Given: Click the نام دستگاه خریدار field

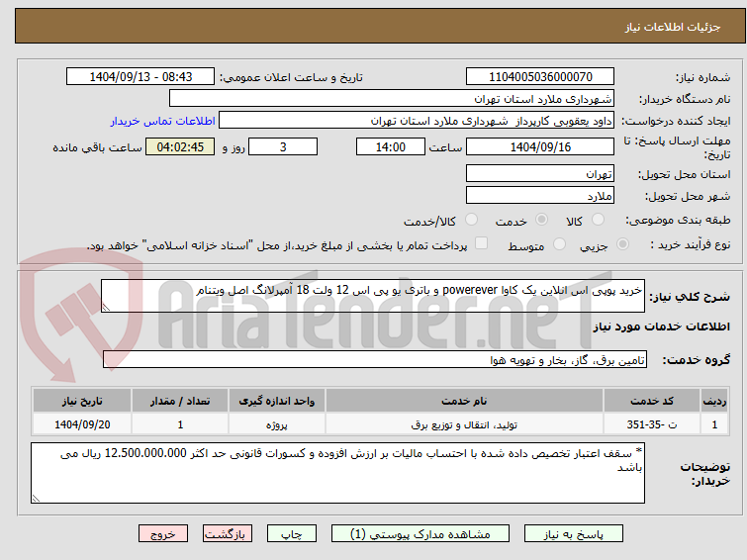Looking at the screenshot, I should point(392,99).
